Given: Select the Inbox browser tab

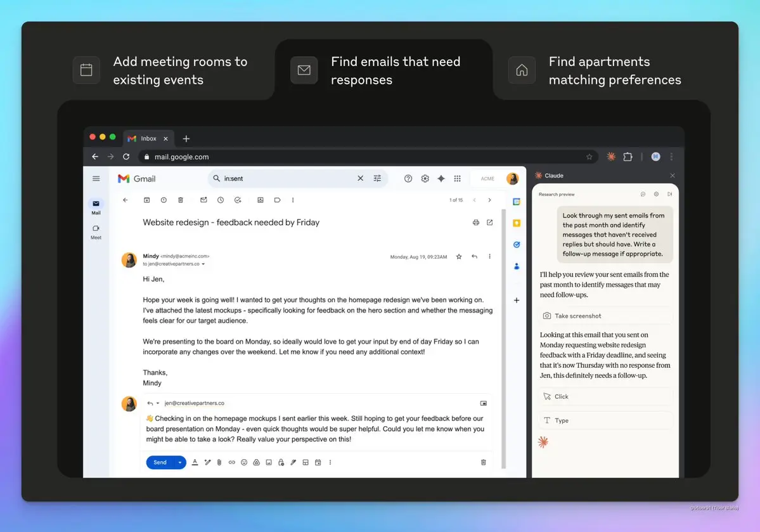Looking at the screenshot, I should click(x=148, y=138).
